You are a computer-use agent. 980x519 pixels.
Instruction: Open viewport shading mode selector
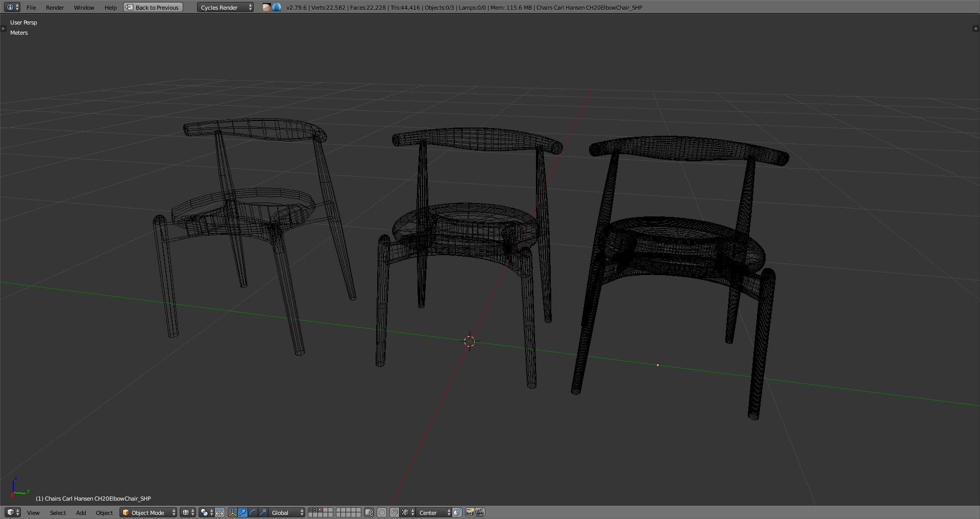188,512
